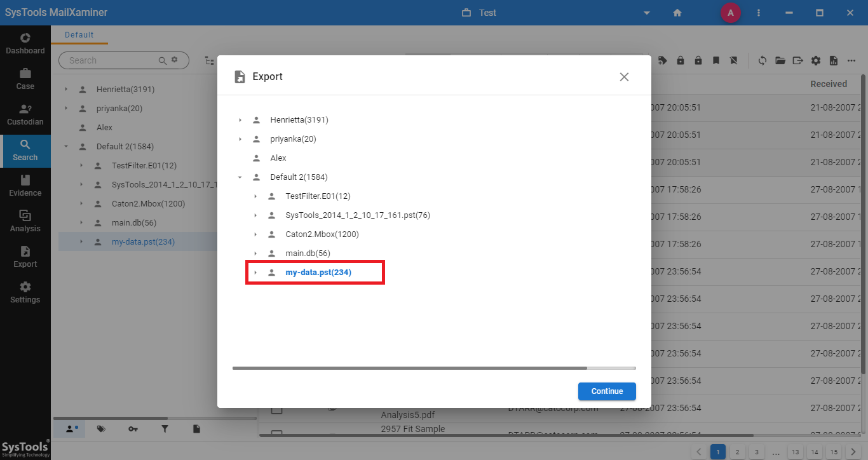Open the Custodian sidebar section
The width and height of the screenshot is (868, 460).
25,115
